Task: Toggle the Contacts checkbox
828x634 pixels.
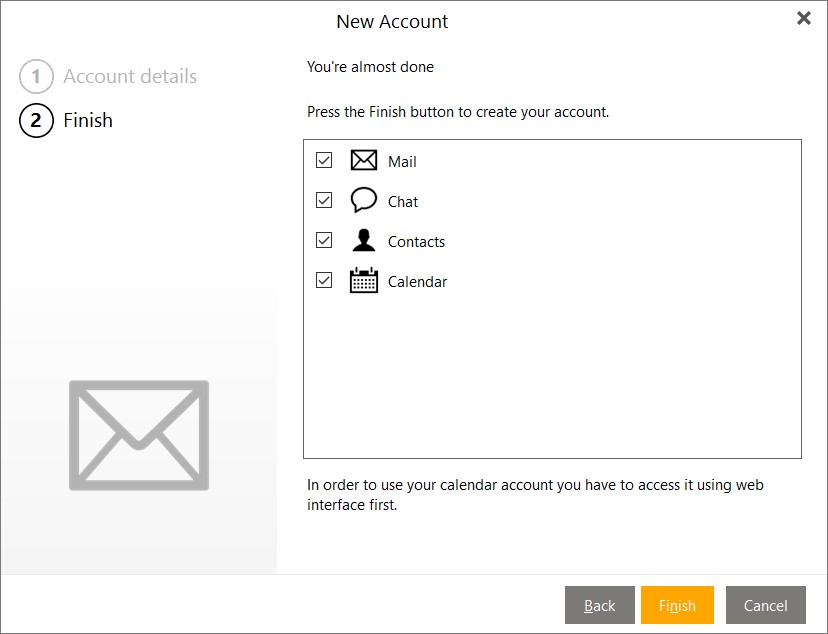Action: (324, 240)
